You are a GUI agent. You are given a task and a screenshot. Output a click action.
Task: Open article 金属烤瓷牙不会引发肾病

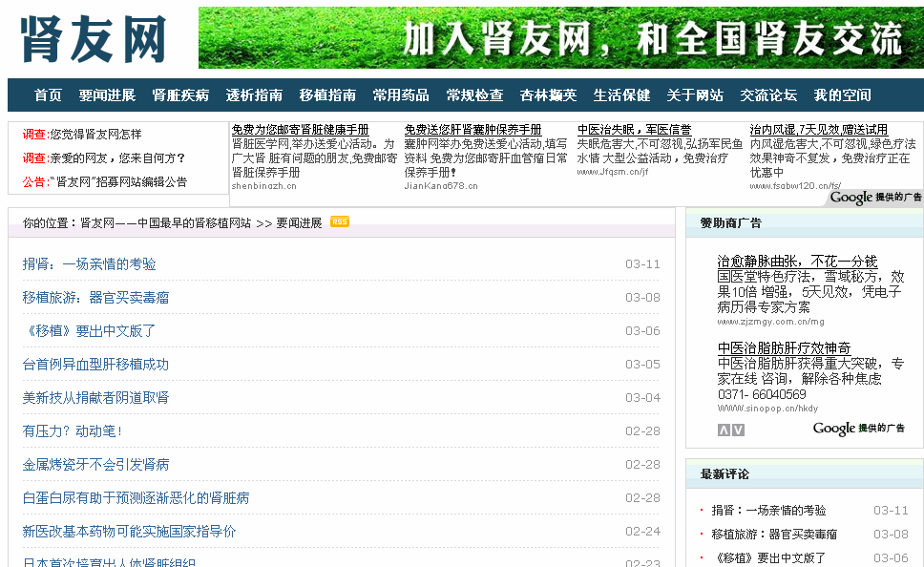pos(95,465)
